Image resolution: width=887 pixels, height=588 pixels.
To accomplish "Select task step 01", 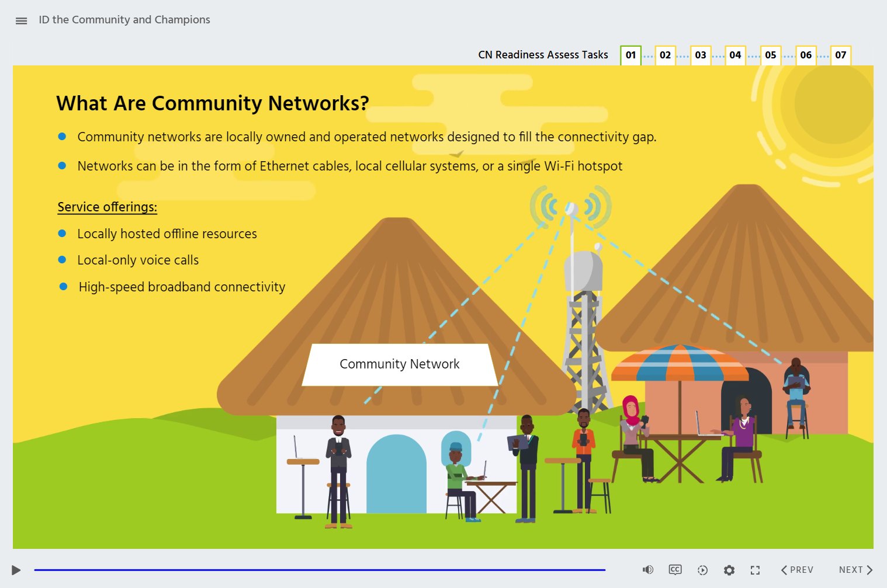I will click(630, 55).
